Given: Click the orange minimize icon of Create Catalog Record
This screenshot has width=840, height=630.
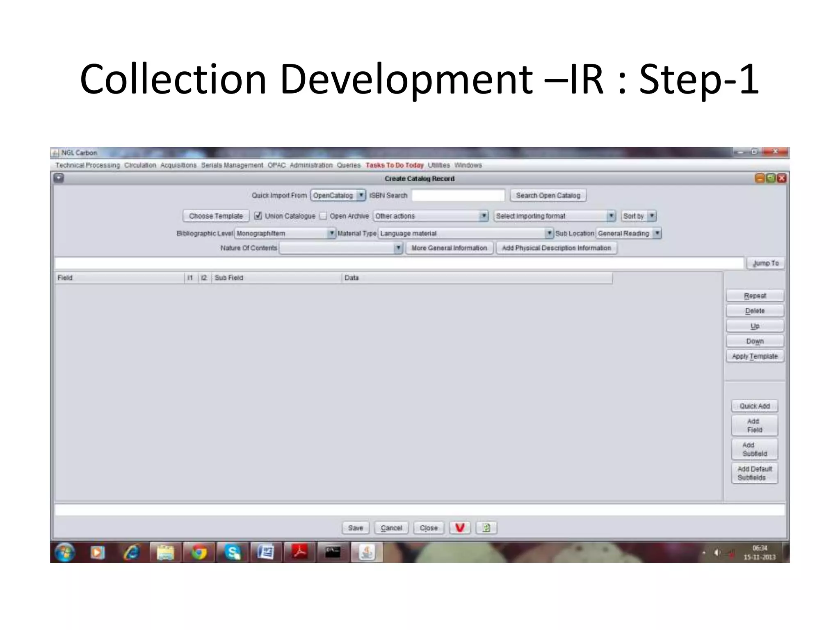Looking at the screenshot, I should point(760,178).
